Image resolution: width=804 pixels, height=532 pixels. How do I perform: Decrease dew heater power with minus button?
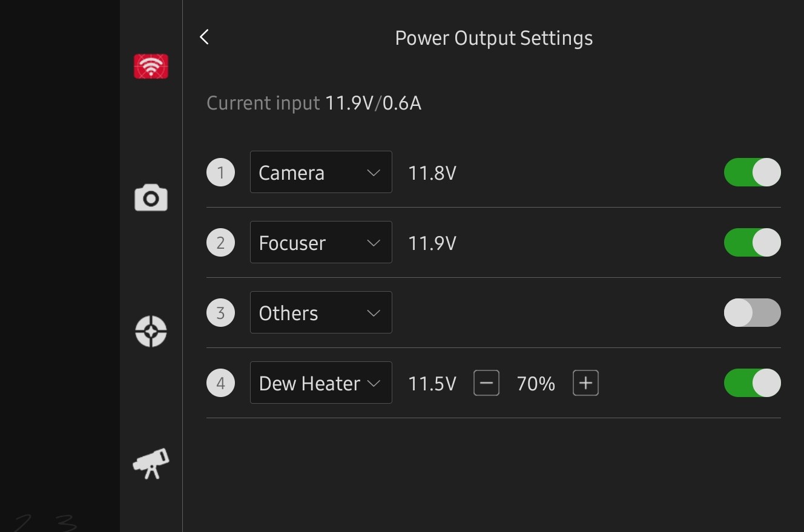[486, 383]
